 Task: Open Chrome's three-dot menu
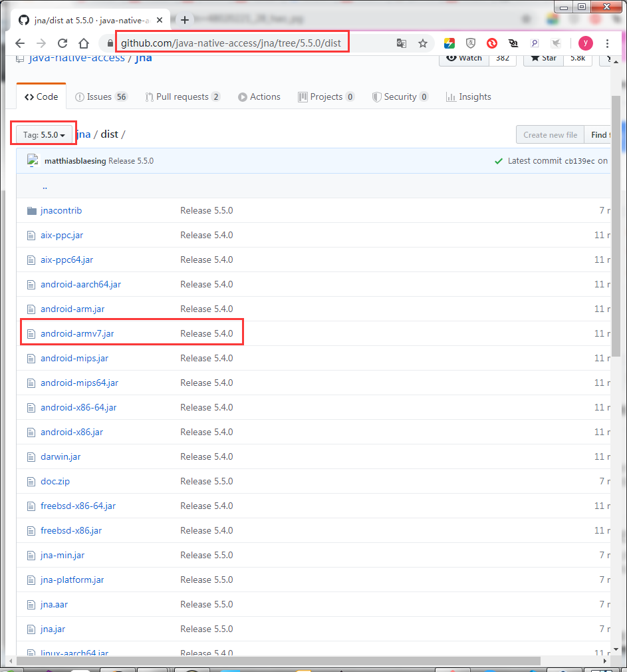607,43
